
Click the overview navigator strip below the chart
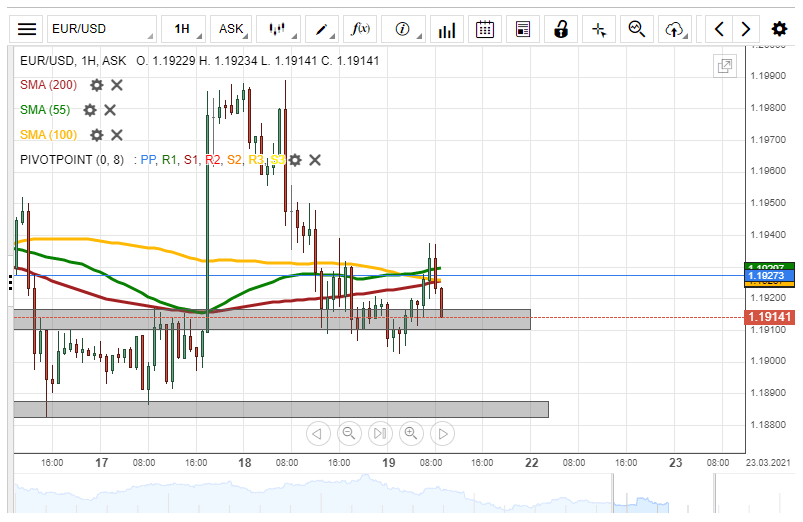point(400,496)
